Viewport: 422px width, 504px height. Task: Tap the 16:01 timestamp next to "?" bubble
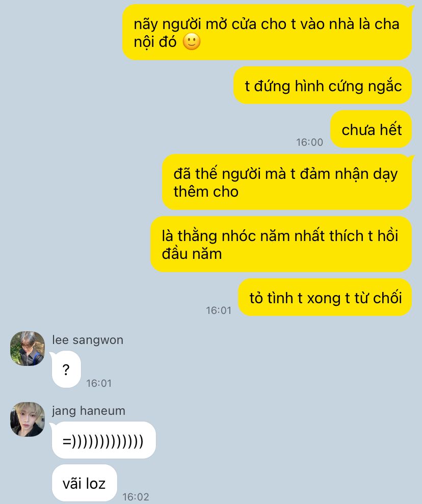[x=99, y=383]
